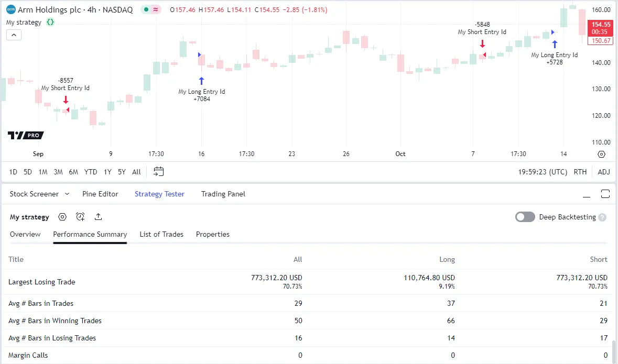Click the export strategy data upload icon
Screen dimensions: 618x364
click(98, 217)
